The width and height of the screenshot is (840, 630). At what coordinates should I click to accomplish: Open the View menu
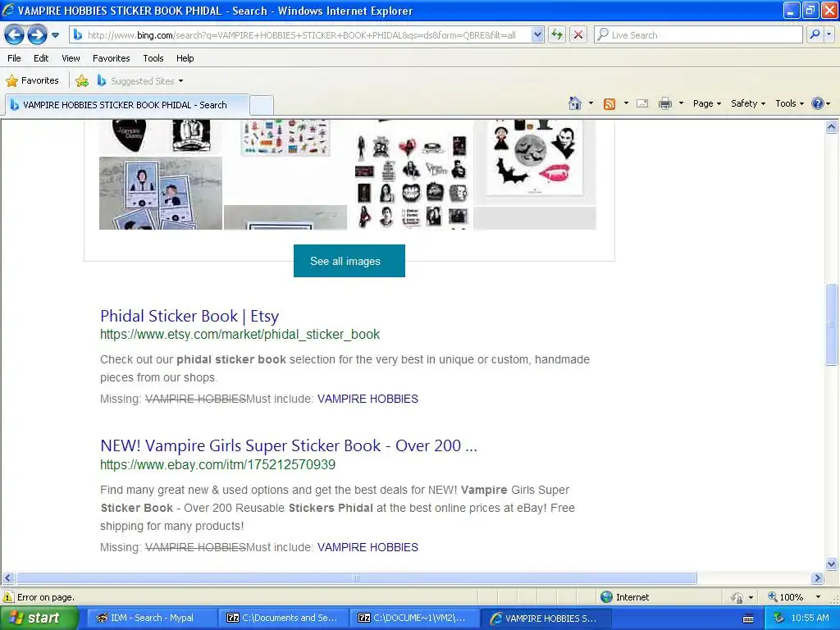71,58
